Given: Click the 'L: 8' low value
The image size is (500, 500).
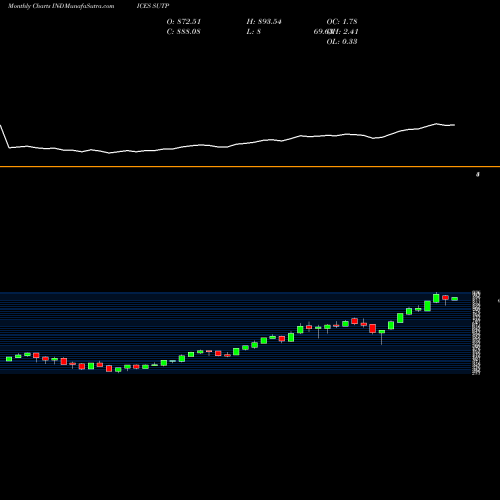Looking at the screenshot, I should click(x=254, y=32).
